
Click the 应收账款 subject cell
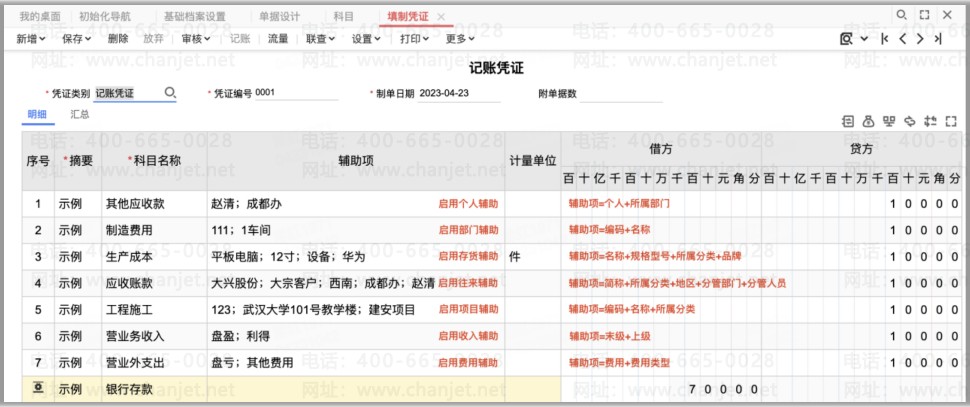[x=155, y=283]
